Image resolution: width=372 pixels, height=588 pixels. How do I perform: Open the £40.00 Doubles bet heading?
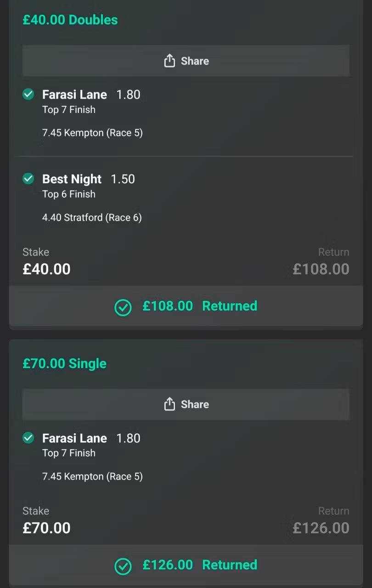(x=70, y=20)
